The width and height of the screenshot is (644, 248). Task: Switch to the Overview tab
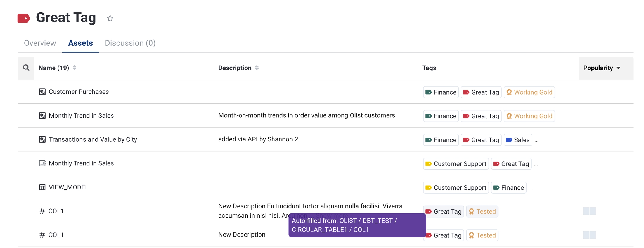(40, 43)
